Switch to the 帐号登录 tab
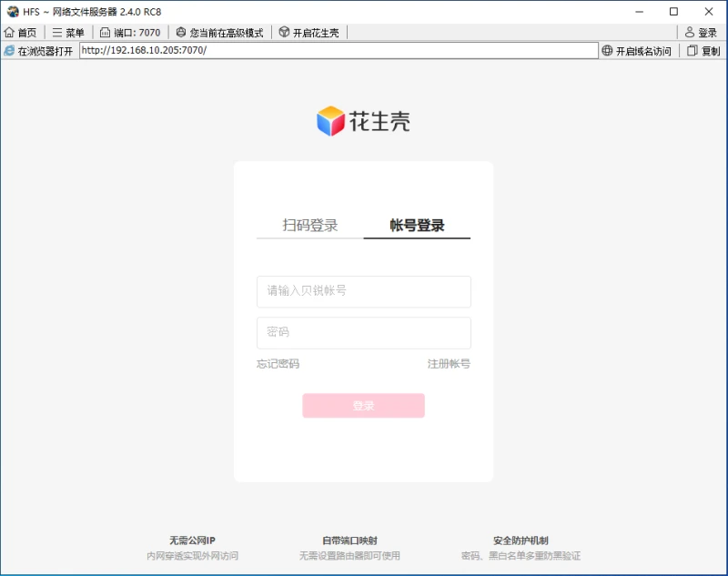 tap(417, 226)
